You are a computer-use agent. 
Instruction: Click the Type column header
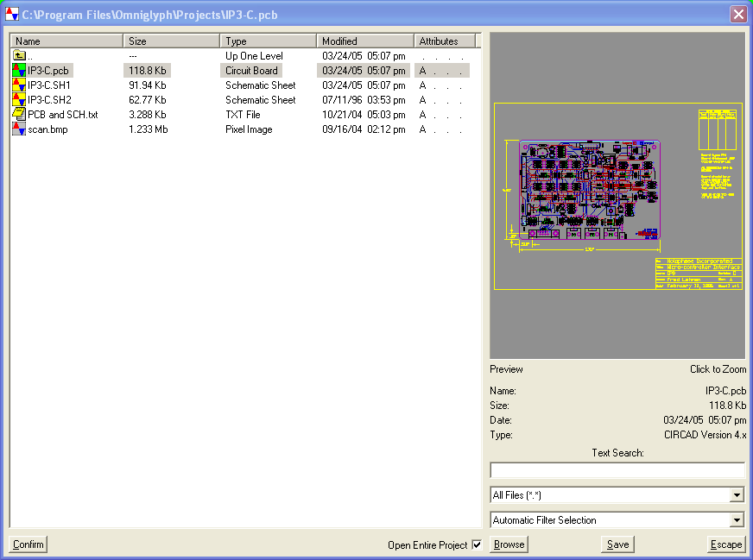point(268,41)
